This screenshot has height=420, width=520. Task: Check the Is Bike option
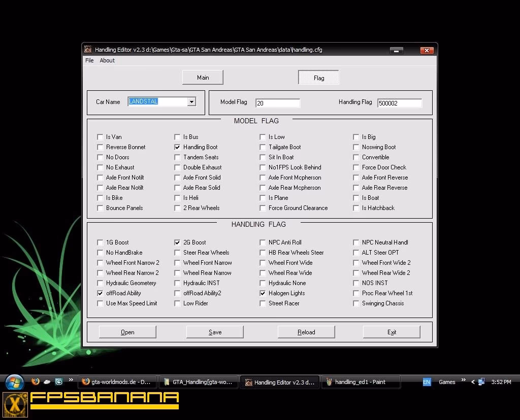click(x=100, y=198)
